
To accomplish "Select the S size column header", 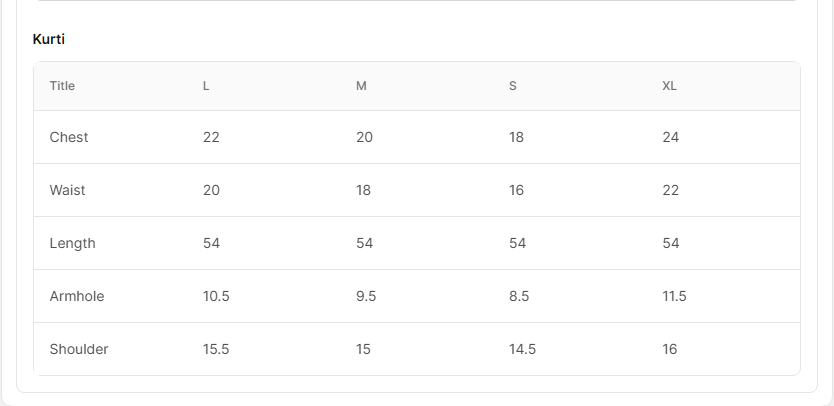I will tap(513, 86).
